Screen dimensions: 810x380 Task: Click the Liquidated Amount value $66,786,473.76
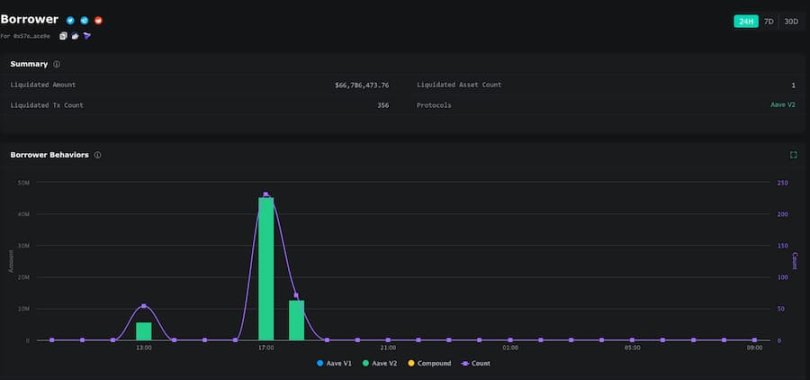[x=362, y=85]
